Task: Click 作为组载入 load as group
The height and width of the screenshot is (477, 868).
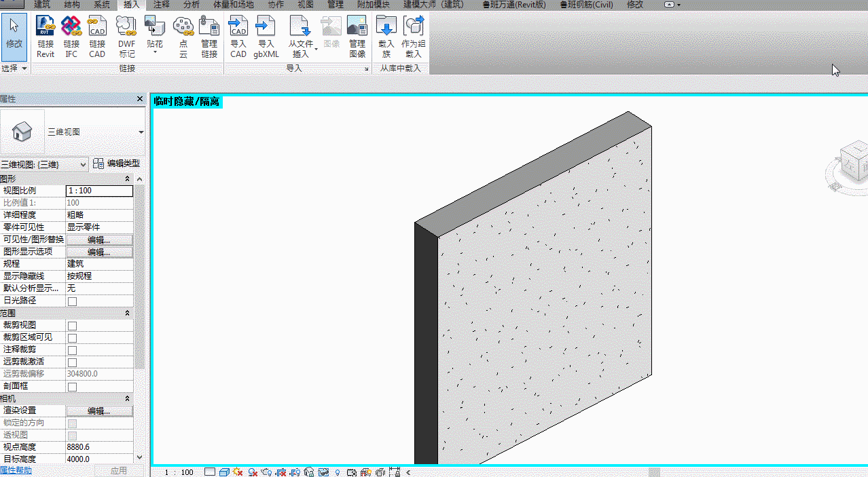Action: [x=413, y=37]
